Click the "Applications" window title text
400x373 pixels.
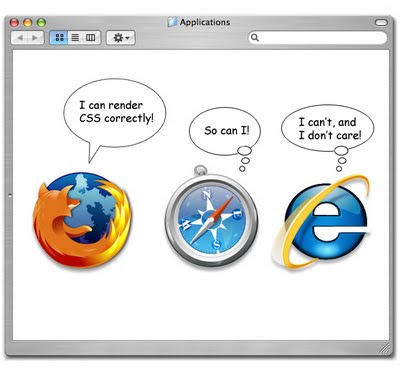(x=205, y=22)
